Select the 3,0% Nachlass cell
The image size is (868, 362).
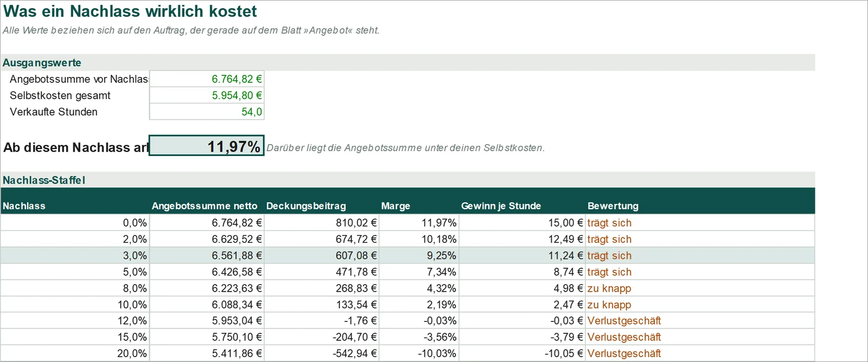point(75,255)
